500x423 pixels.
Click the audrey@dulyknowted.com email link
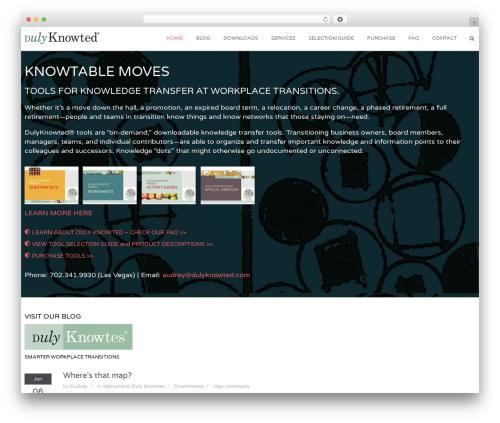(x=206, y=275)
